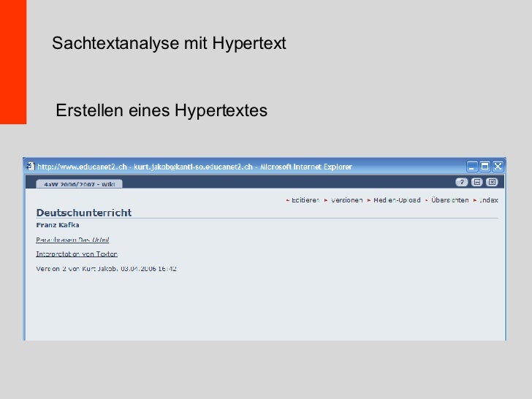532x399 pixels.
Task: Open the Interpretation von Texten link
Action: click(77, 254)
